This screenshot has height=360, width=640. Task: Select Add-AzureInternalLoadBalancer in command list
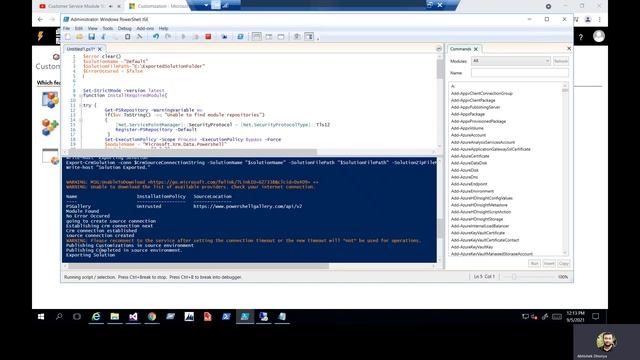[x=480, y=226]
